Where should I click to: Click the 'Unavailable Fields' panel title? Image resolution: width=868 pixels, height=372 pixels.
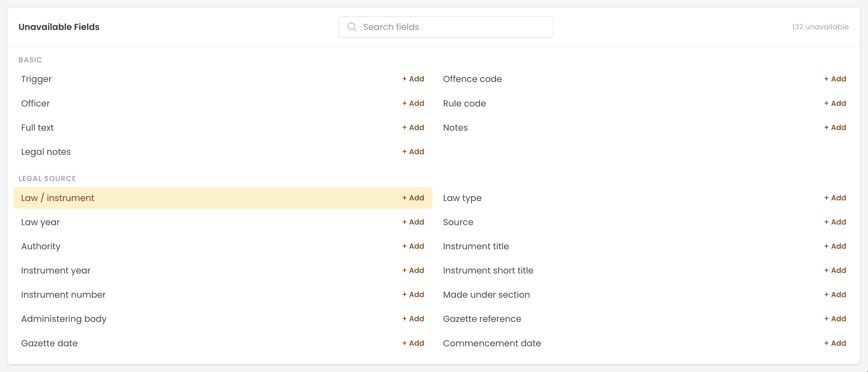[59, 27]
